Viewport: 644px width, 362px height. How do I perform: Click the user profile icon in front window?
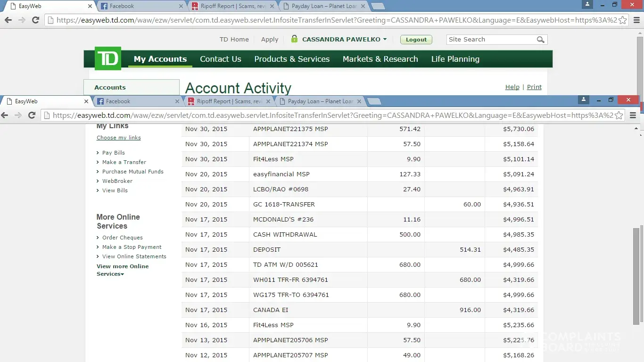coord(583,99)
